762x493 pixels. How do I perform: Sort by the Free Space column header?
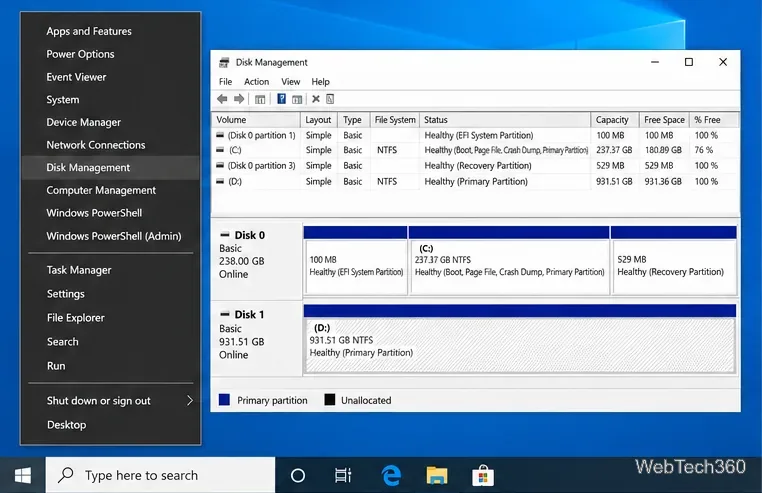664,120
